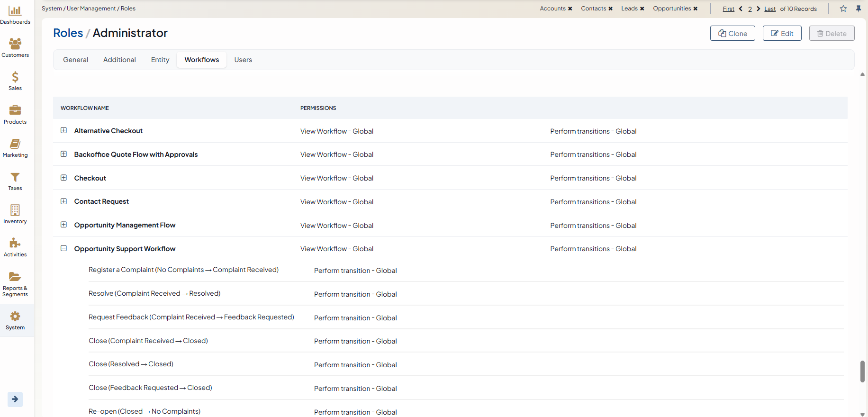This screenshot has width=868, height=417.
Task: Open the Marketing sidebar menu
Action: click(15, 148)
